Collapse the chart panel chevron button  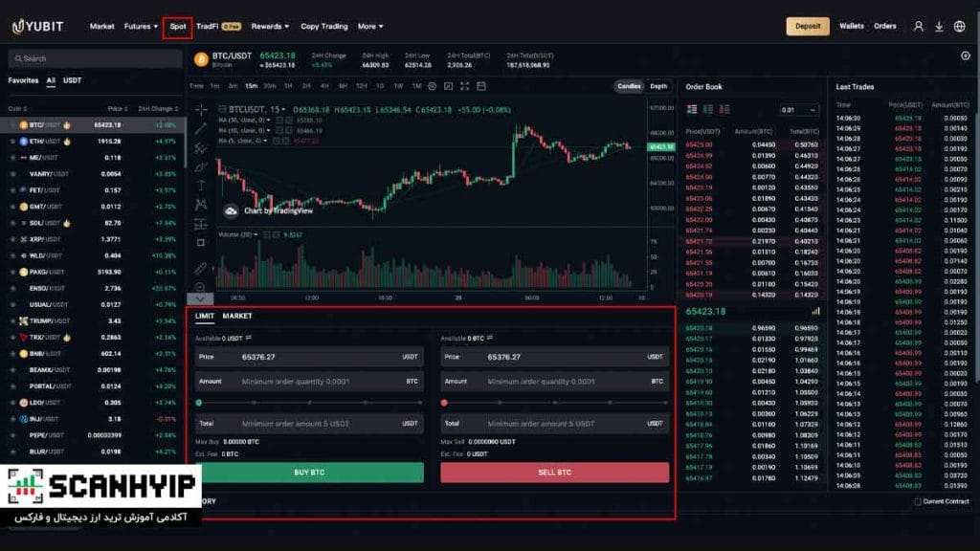pyautogui.click(x=200, y=298)
